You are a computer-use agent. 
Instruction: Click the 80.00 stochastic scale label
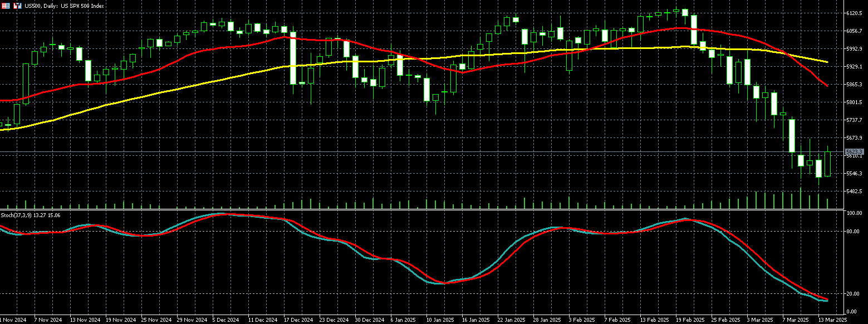point(855,231)
